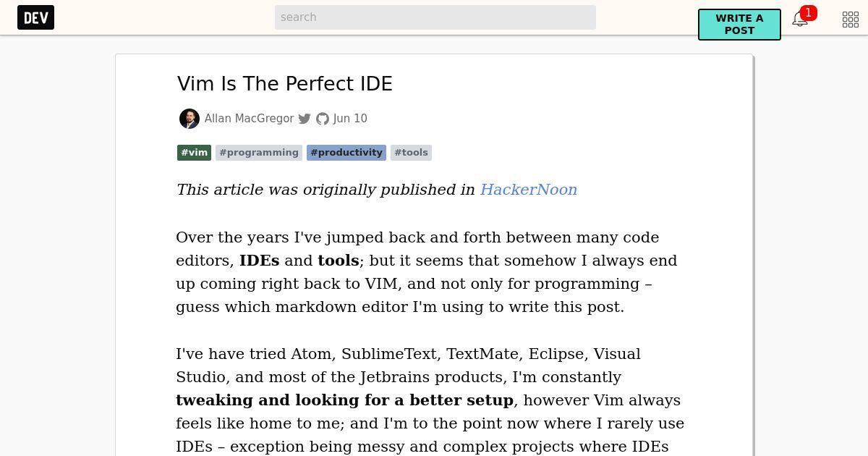
Task: Click the unread notification count badge
Action: coord(809,13)
